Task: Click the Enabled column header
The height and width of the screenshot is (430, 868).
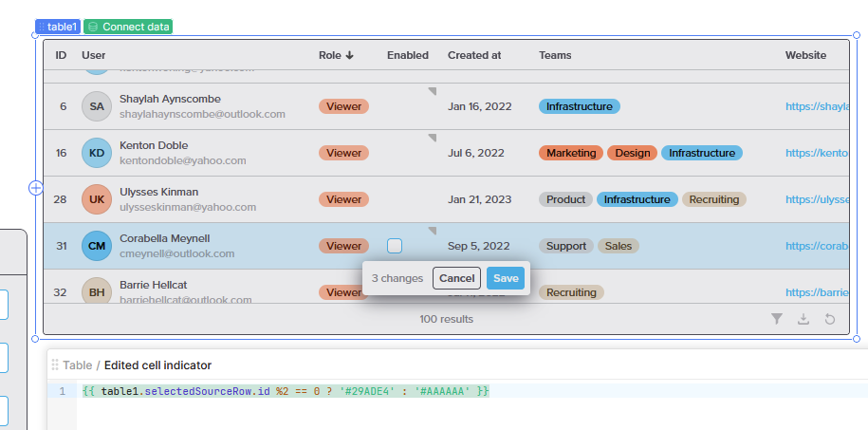Action: pyautogui.click(x=407, y=55)
